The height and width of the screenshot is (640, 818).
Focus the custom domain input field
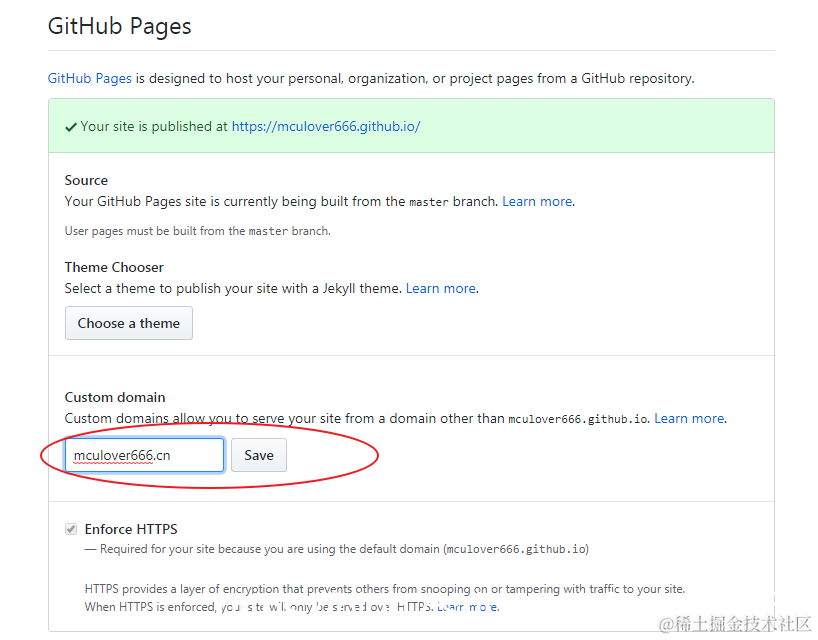[145, 455]
